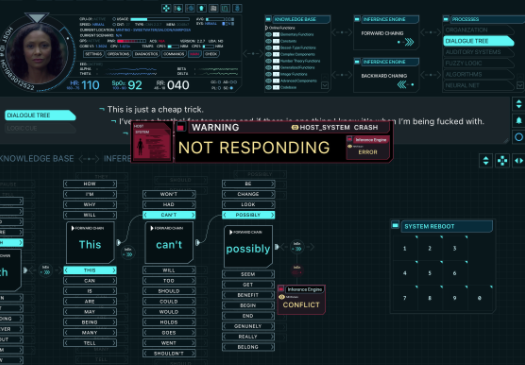Click the circle icon below the bell
This screenshot has height=365, width=525.
[519, 137]
